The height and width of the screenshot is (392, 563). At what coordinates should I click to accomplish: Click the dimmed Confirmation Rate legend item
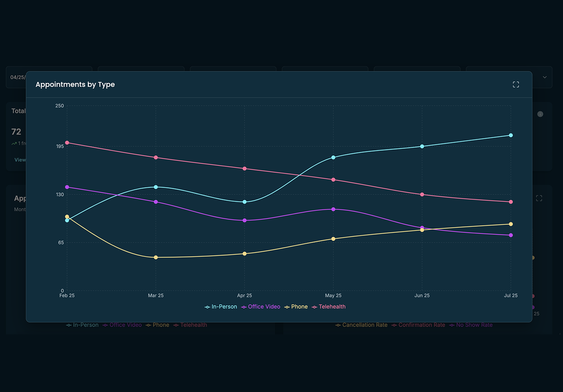[418, 325]
